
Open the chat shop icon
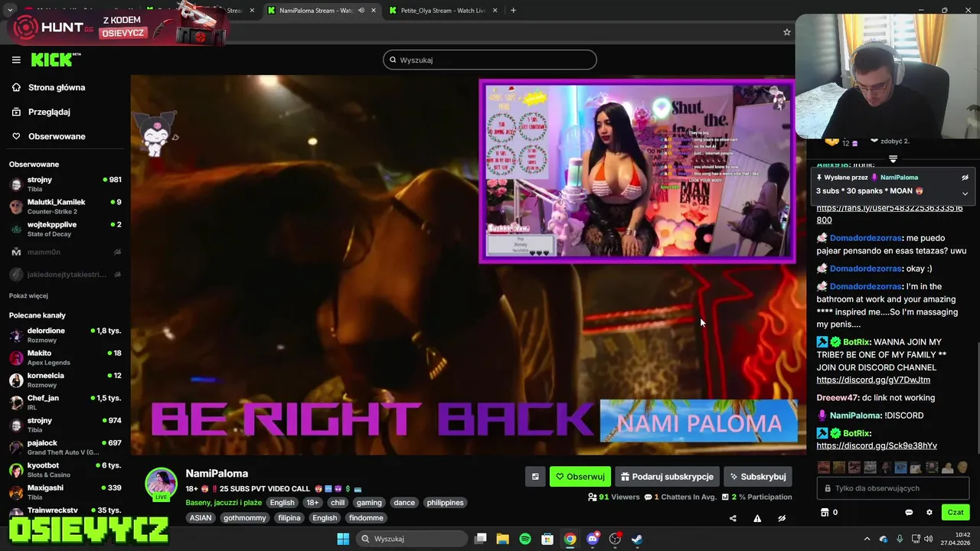pos(825,512)
